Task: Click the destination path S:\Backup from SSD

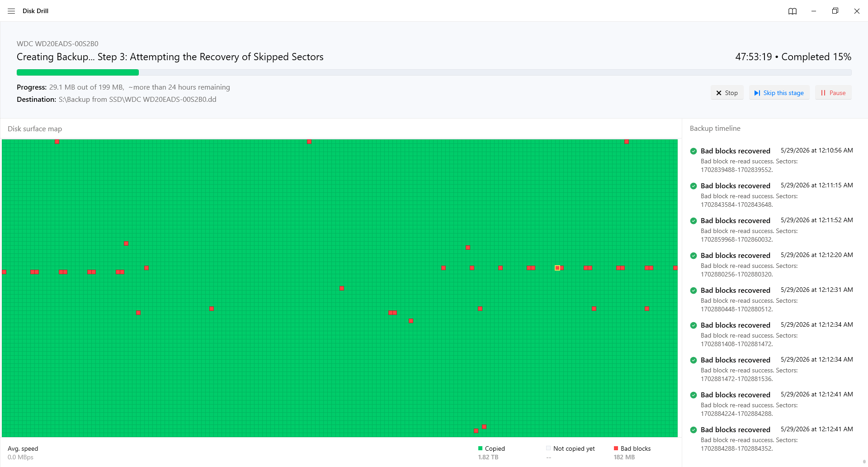Action: (137, 100)
